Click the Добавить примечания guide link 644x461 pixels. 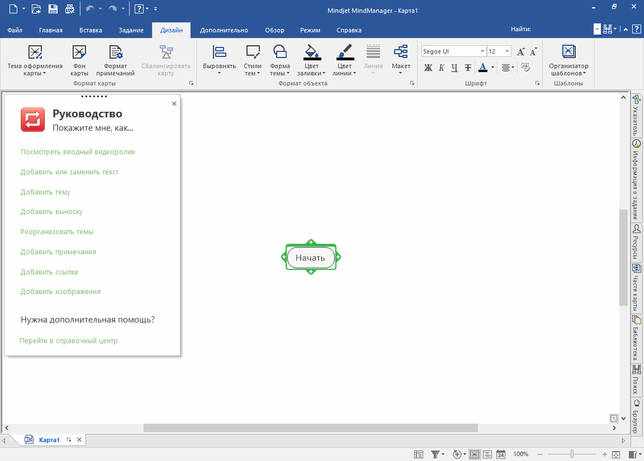[58, 251]
